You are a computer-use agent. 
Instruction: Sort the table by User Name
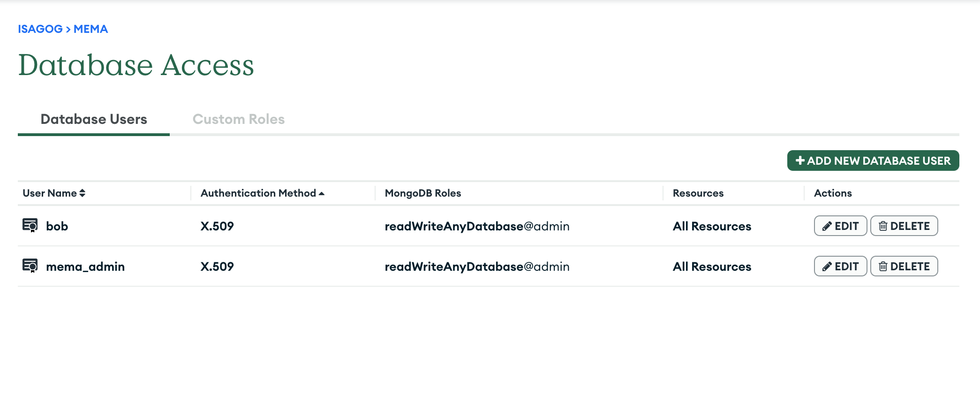[54, 193]
